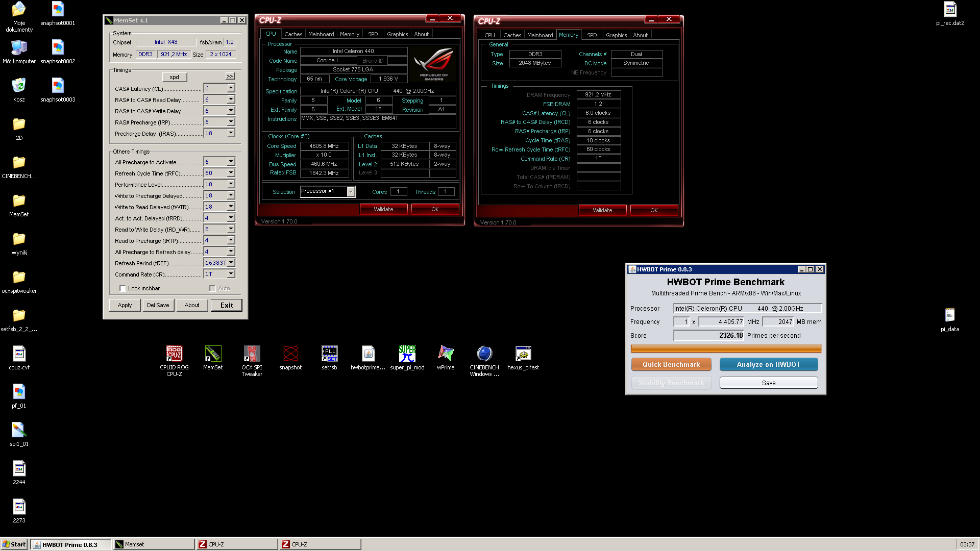980x551 pixels.
Task: Open Command Rate (CR) dropdown in MemSet
Action: point(231,274)
